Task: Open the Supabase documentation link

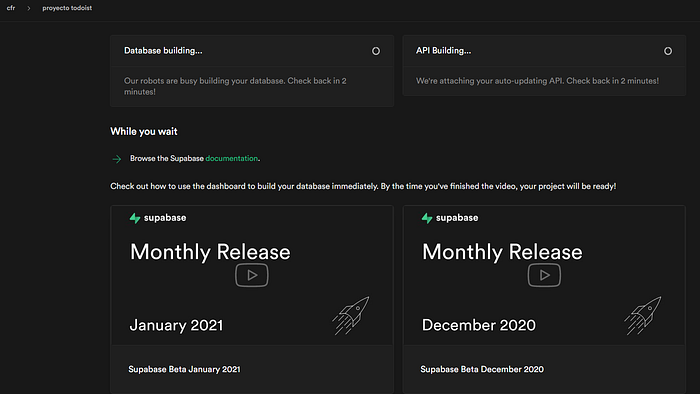Action: (232, 158)
